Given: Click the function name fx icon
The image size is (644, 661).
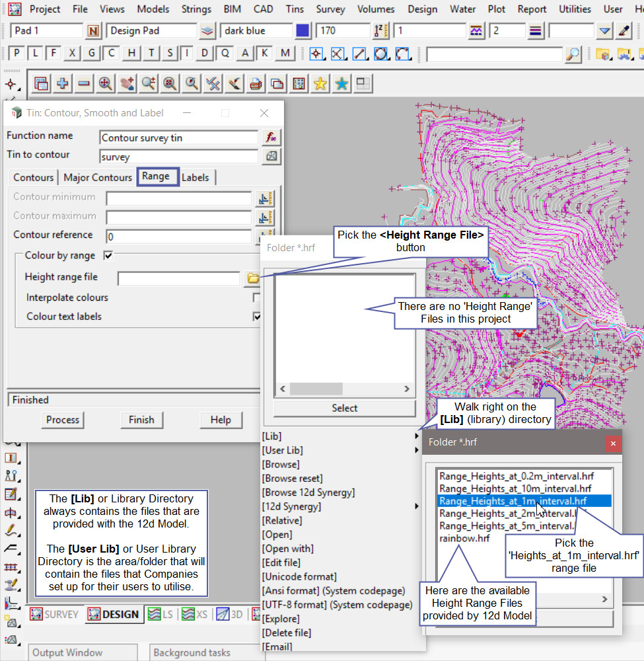Looking at the screenshot, I should [x=271, y=137].
